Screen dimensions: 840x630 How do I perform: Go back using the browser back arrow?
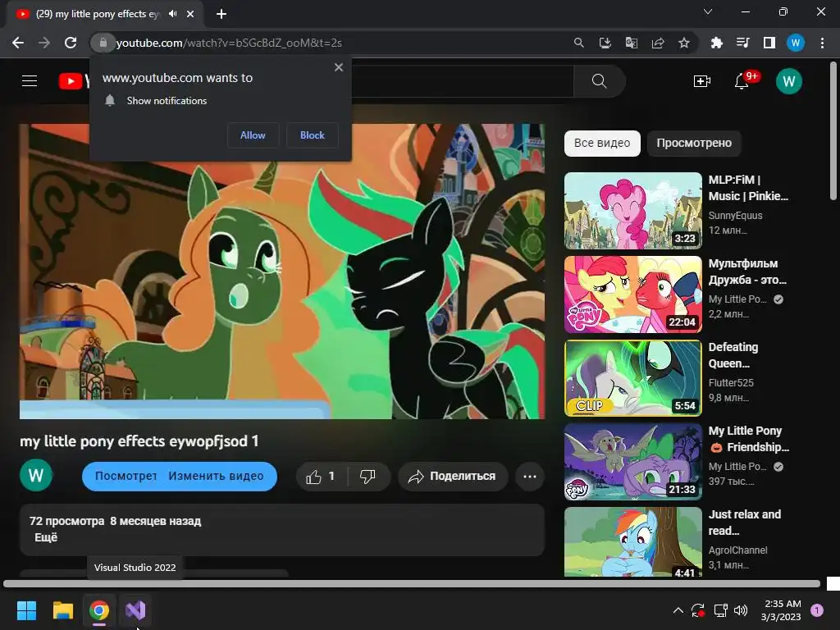18,43
